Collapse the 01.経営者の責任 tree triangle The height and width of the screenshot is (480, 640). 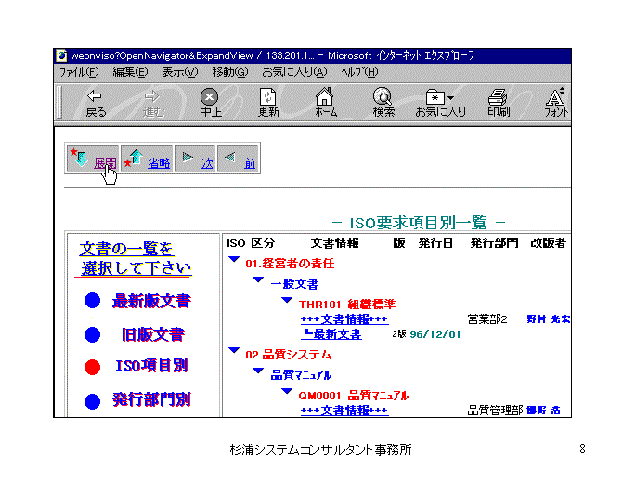[234, 261]
